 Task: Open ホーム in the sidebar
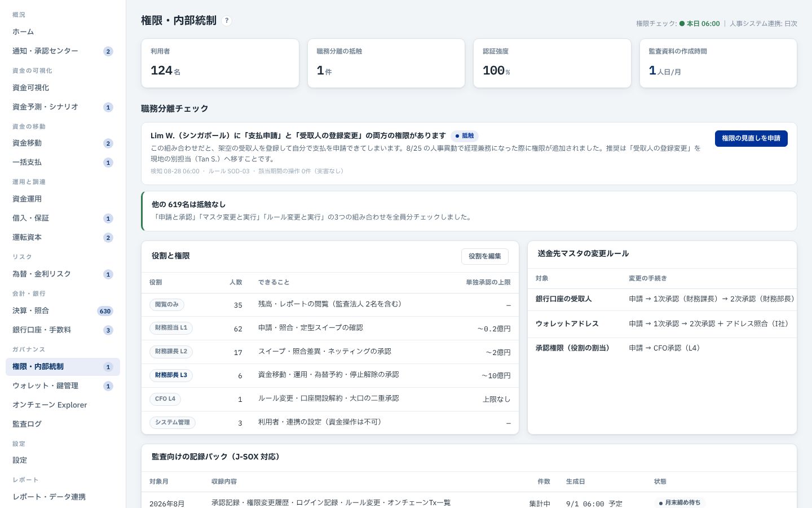tap(63, 32)
